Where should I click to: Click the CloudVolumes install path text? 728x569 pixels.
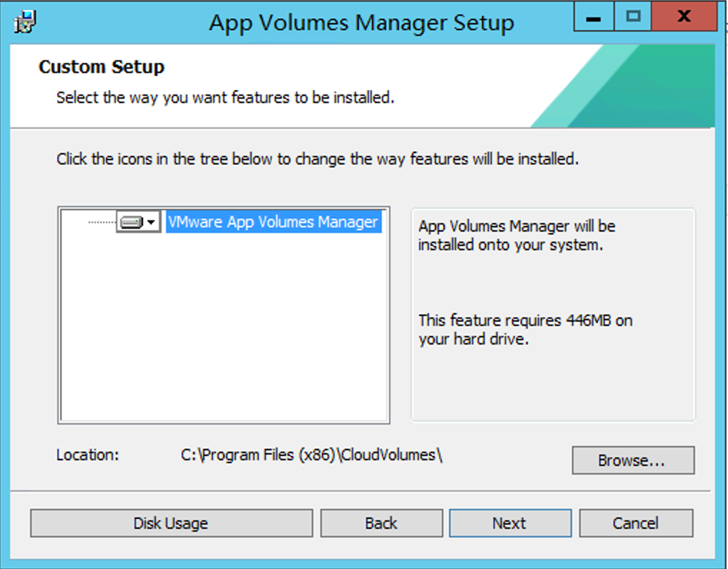point(312,455)
